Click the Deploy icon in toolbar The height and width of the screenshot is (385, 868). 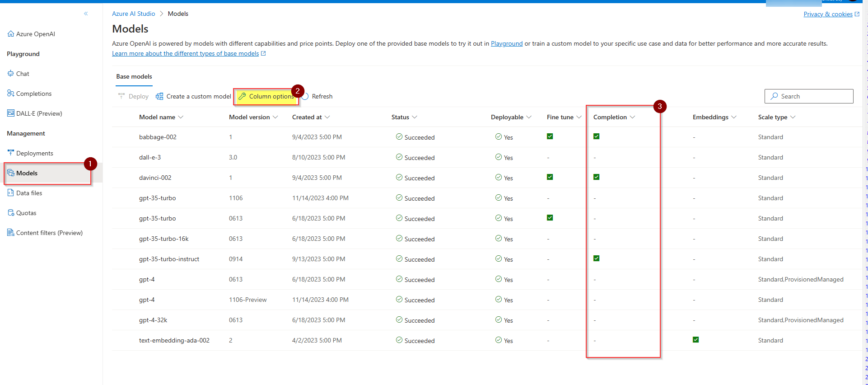click(x=121, y=96)
